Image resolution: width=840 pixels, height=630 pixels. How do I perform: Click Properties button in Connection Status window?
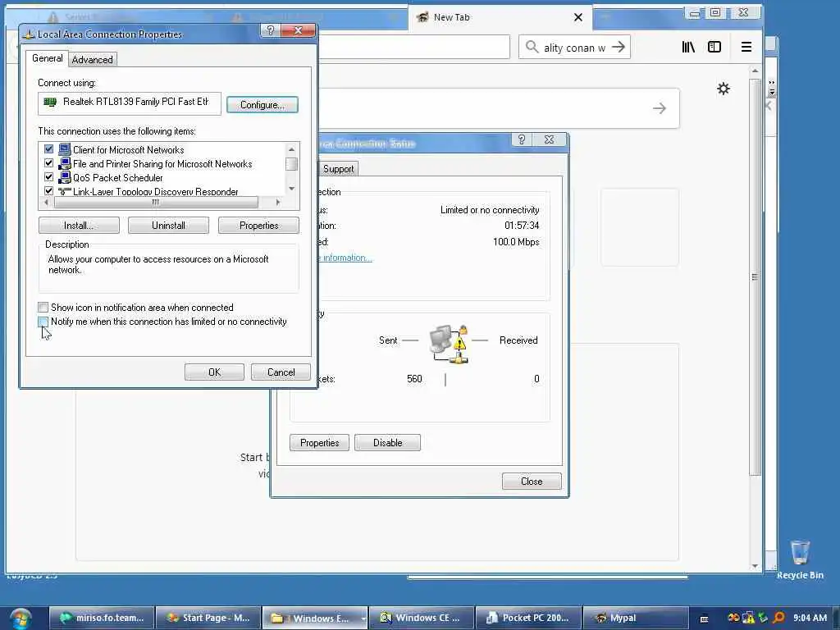[319, 443]
